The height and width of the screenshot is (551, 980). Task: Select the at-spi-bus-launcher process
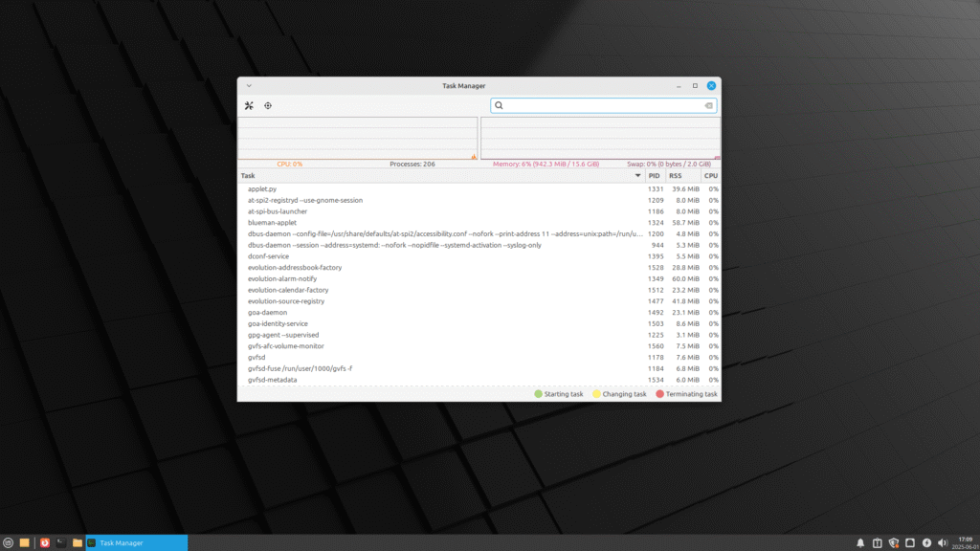tap(479, 211)
